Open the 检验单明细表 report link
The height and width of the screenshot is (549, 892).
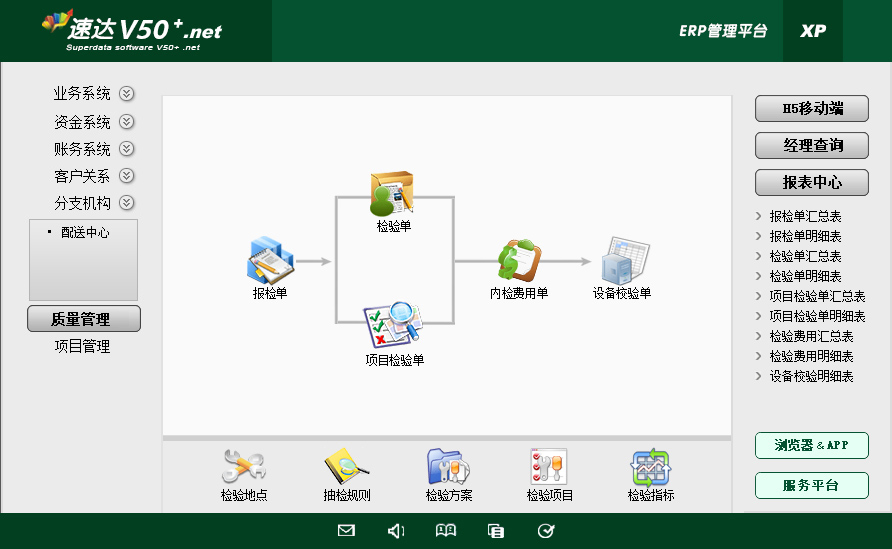805,276
